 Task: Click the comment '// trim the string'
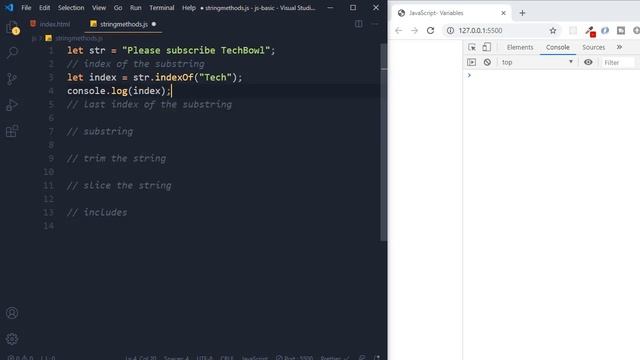point(117,158)
